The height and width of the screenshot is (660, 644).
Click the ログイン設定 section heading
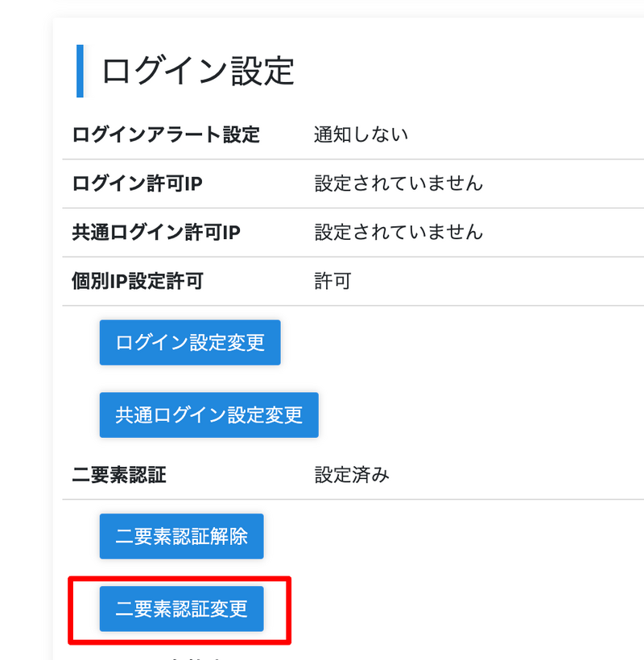[x=197, y=71]
